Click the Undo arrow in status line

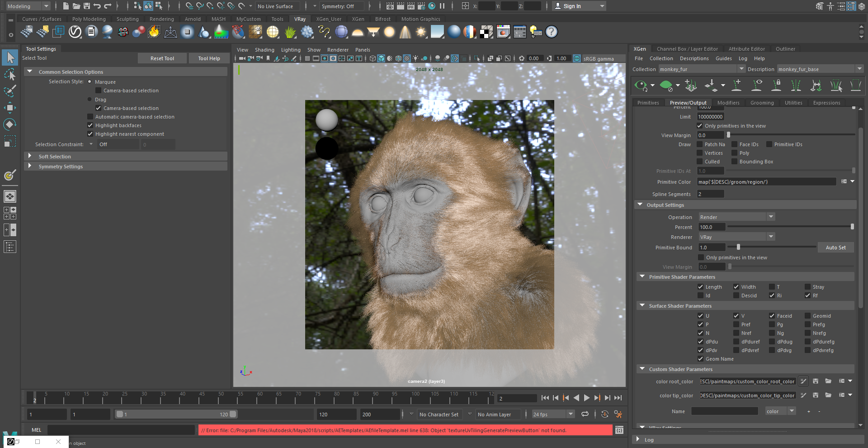pyautogui.click(x=97, y=6)
